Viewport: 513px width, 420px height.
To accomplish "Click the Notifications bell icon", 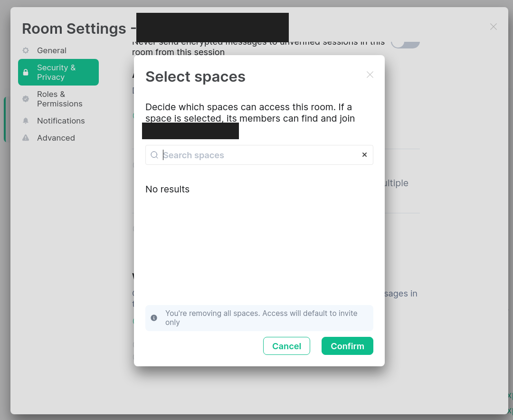I will (x=26, y=121).
